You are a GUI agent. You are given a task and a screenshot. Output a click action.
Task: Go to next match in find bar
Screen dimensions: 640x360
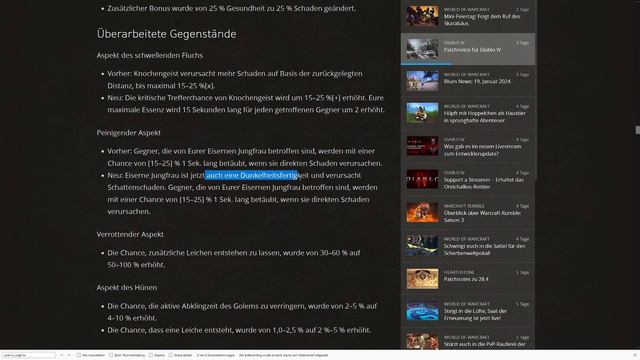[x=69, y=355]
